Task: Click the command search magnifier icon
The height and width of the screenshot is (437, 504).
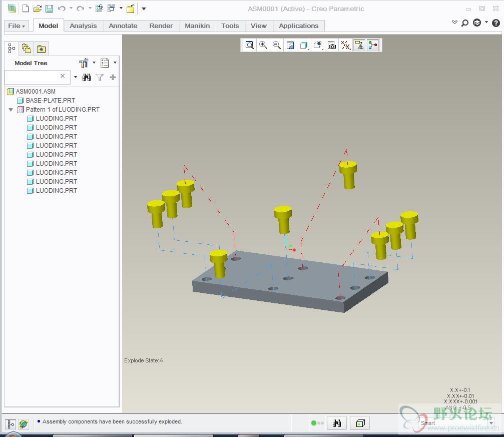Action: [465, 23]
